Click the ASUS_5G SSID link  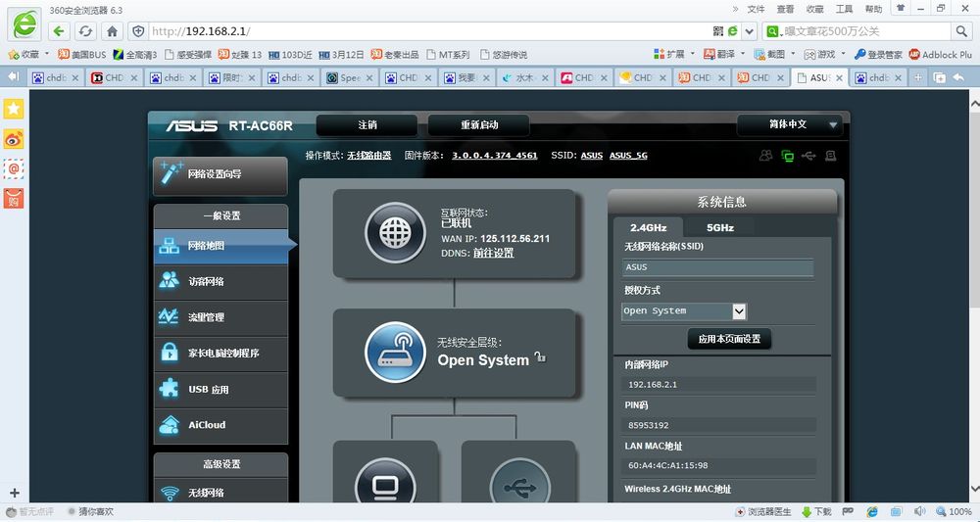(628, 156)
